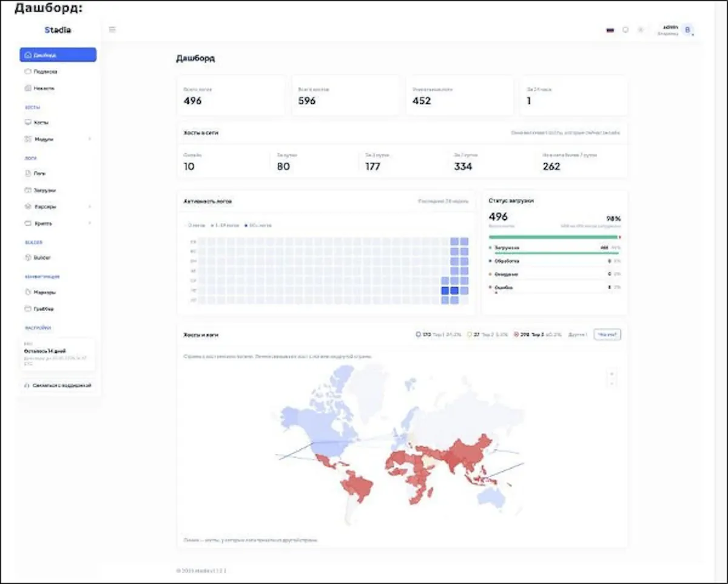Click the Парсеры icon in the sidebar
This screenshot has height=584, width=728.
(27, 206)
